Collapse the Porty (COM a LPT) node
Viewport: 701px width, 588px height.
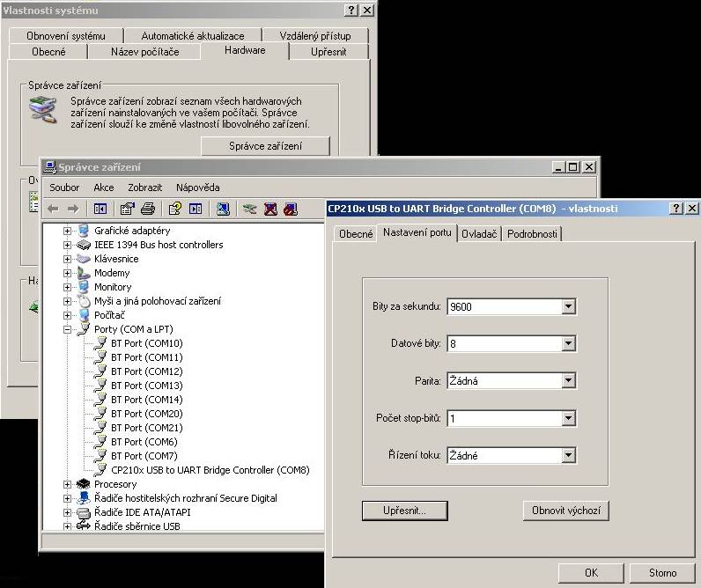[67, 329]
